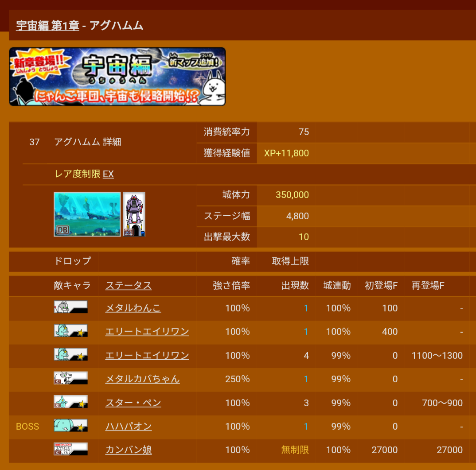476x470 pixels.
Task: Open the メタルわんこ link
Action: click(x=133, y=308)
